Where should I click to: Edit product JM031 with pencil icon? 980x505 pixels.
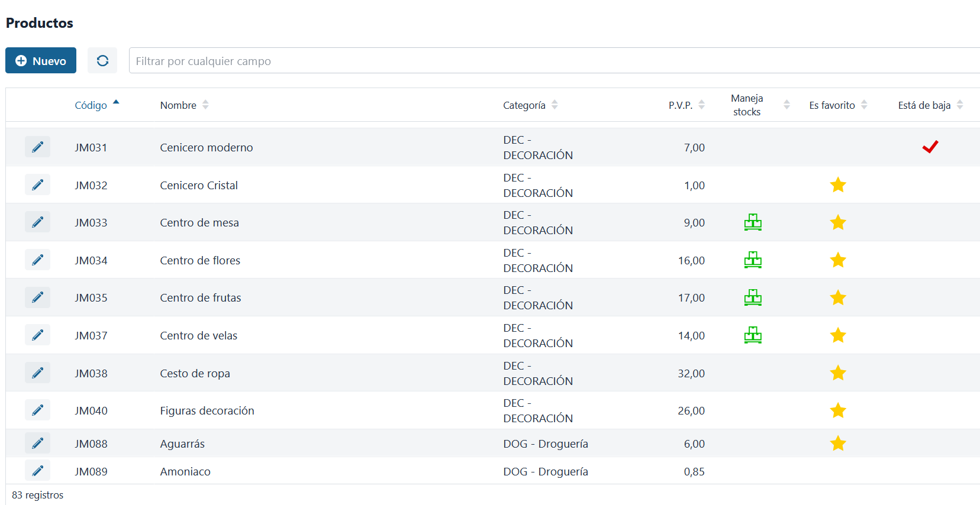coord(37,147)
